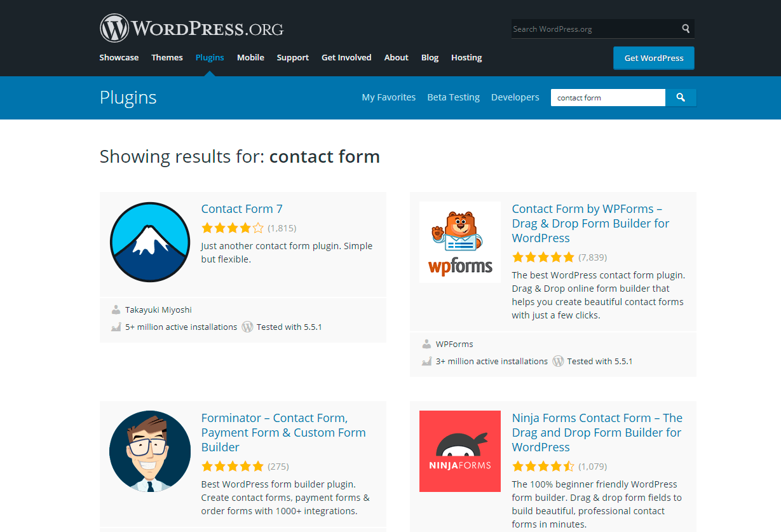Click the WordPress icon in the WPForms card's Tested with
The image size is (781, 532).
558,361
